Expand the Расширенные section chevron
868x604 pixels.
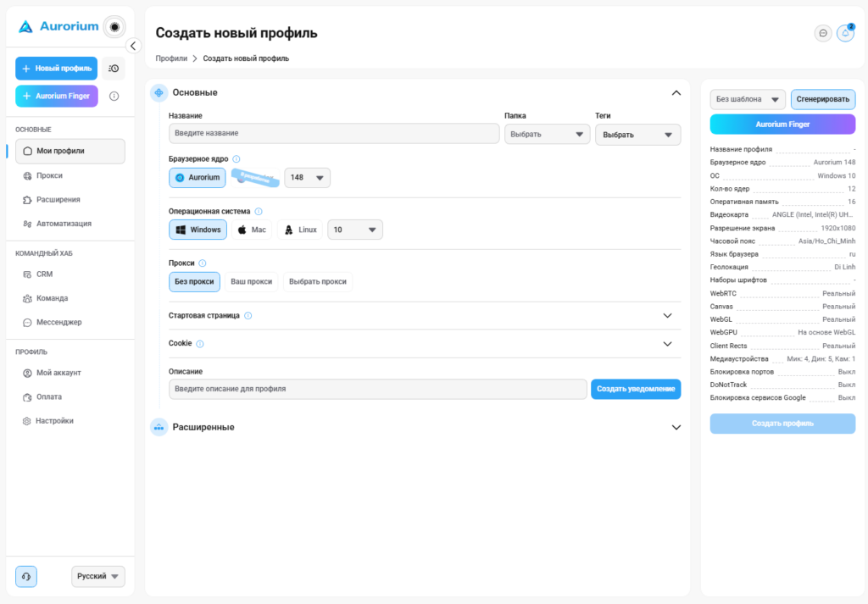point(676,428)
